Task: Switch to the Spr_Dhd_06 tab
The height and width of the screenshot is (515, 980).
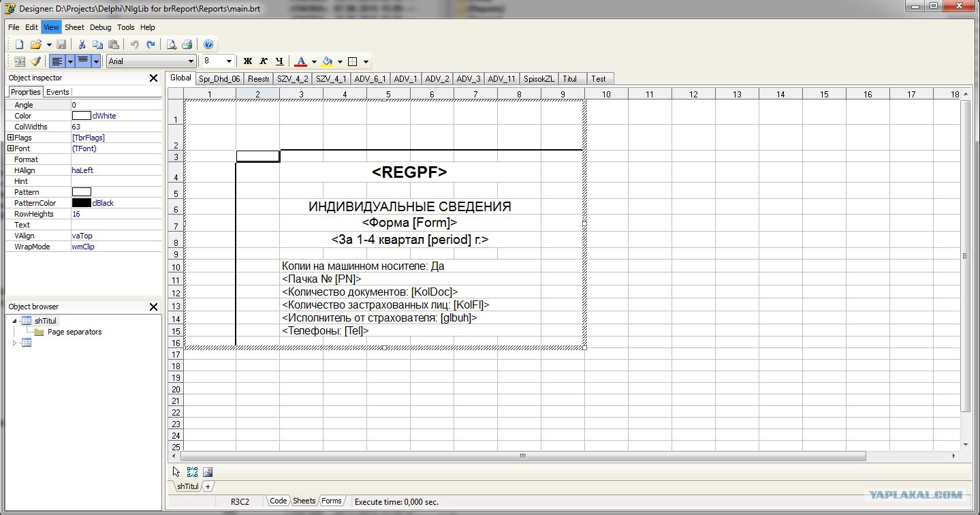Action: coord(219,79)
